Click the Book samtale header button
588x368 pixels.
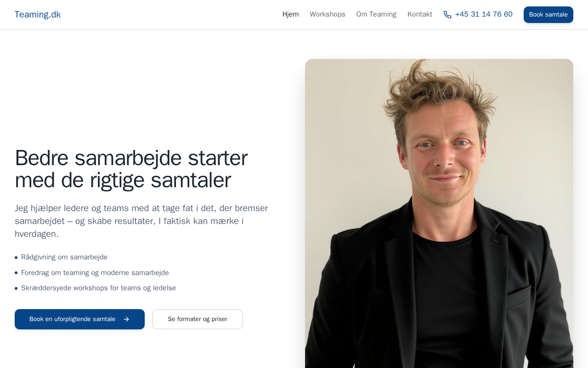(548, 15)
